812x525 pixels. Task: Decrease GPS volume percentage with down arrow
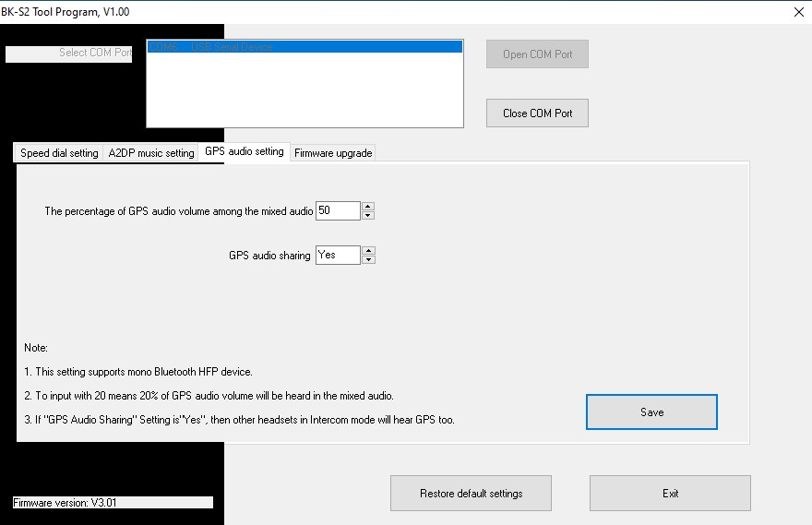point(368,216)
